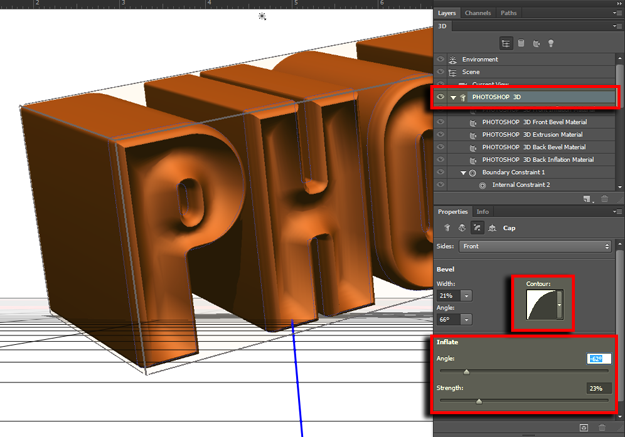This screenshot has width=625, height=437.
Task: Filter 3D panel by whole scene
Action: pos(507,43)
